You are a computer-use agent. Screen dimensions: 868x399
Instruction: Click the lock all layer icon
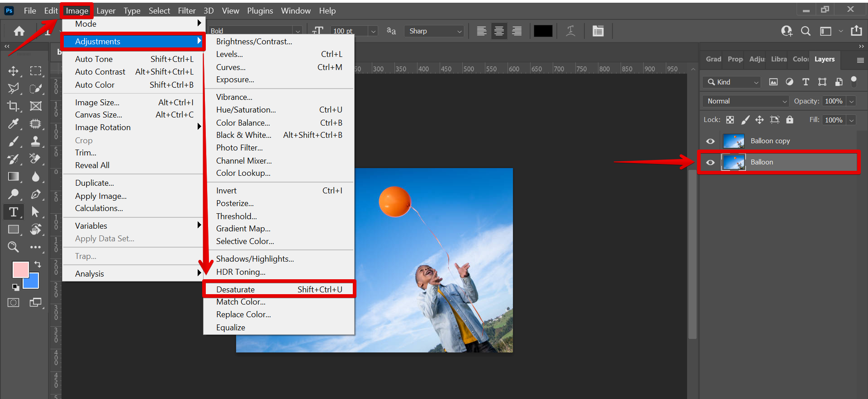pyautogui.click(x=789, y=120)
